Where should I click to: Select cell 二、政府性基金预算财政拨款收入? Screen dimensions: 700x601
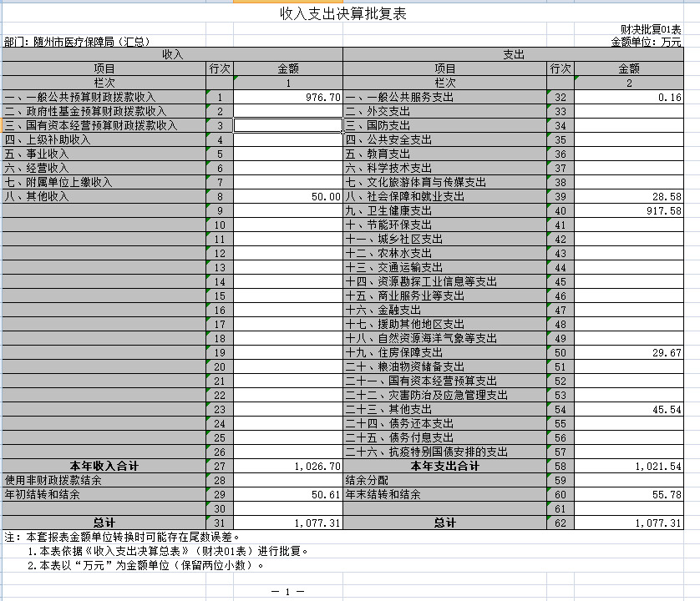coord(104,112)
